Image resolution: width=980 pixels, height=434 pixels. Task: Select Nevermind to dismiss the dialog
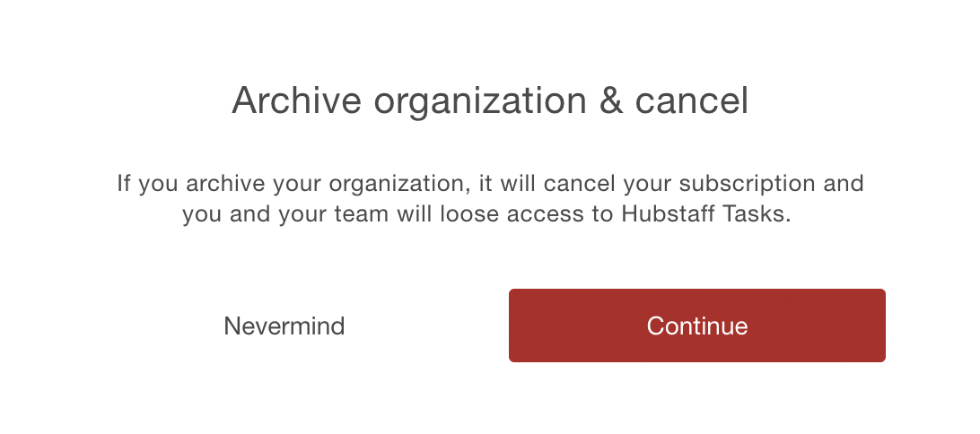tap(284, 326)
